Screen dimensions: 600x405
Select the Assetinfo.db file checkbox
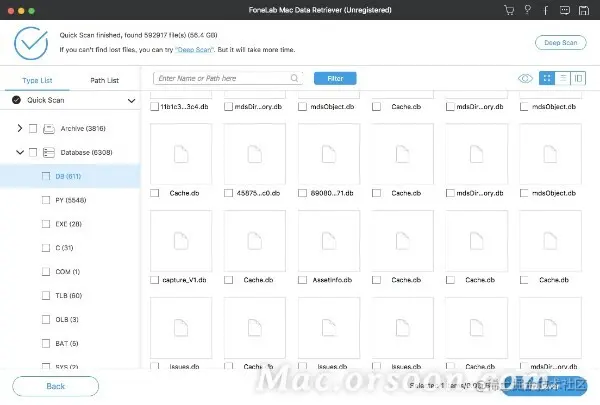coord(302,280)
